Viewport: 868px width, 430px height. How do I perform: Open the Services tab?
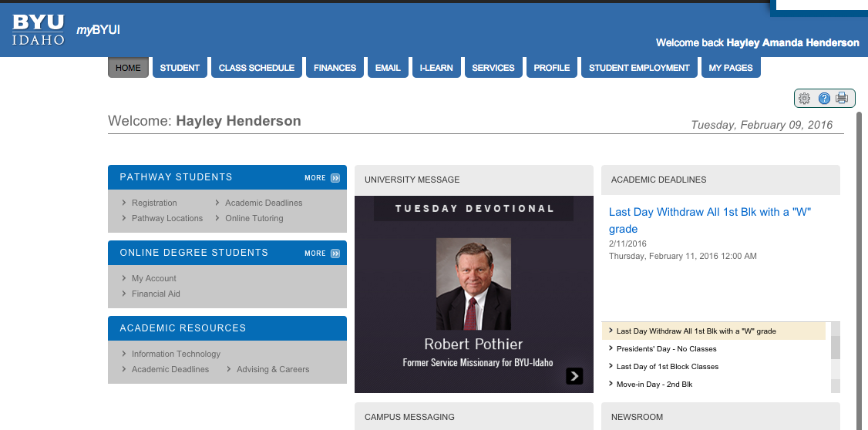[493, 68]
